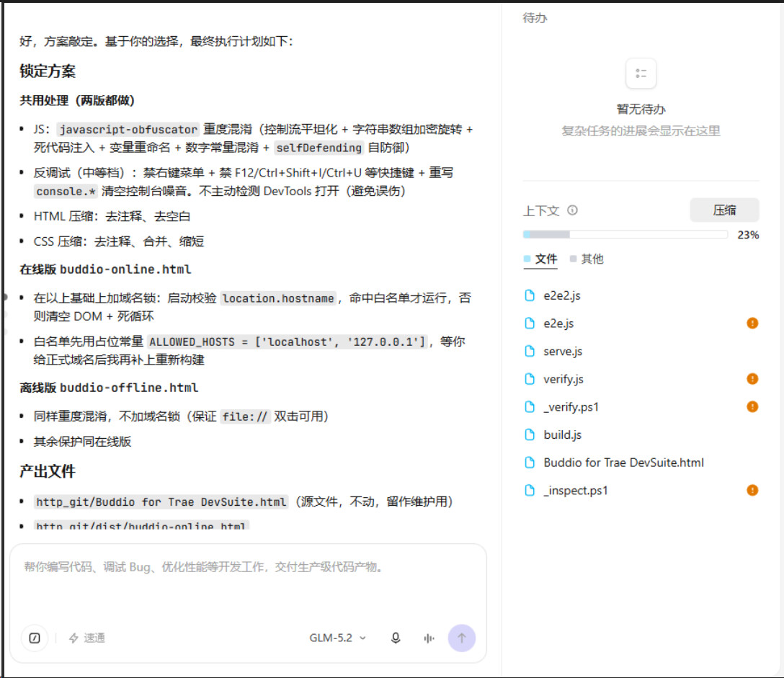
Task: Click the file icon beside e2e2.js
Action: click(x=530, y=295)
